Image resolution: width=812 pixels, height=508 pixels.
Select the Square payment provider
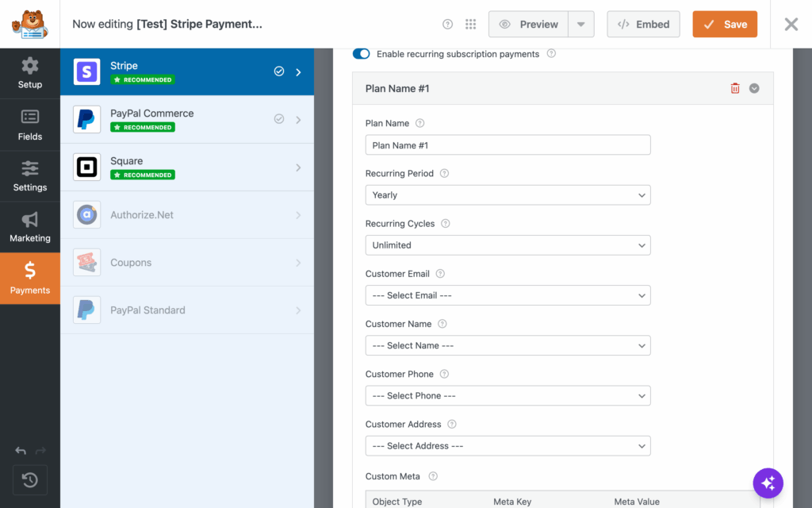click(187, 167)
